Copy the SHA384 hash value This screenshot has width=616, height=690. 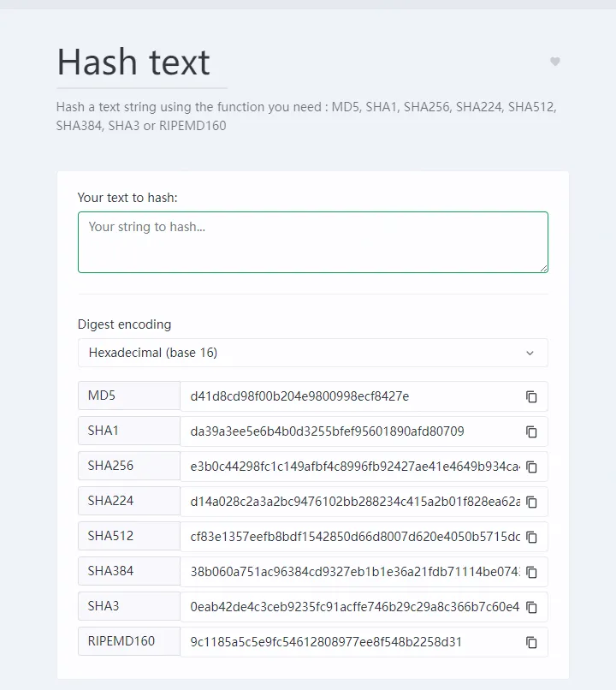pyautogui.click(x=531, y=572)
